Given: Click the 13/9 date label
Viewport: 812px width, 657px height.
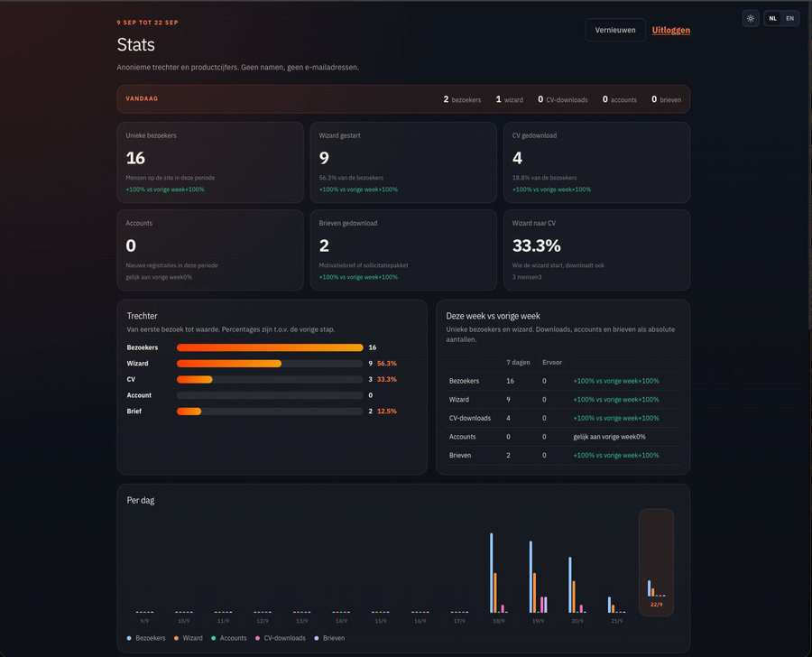Looking at the screenshot, I should click(x=302, y=621).
